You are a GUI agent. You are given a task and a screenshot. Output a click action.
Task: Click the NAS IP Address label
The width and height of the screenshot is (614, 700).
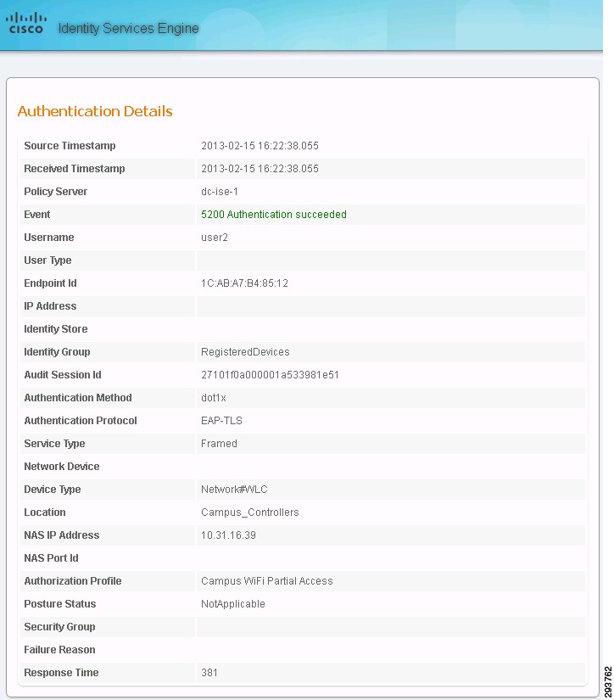tap(62, 535)
